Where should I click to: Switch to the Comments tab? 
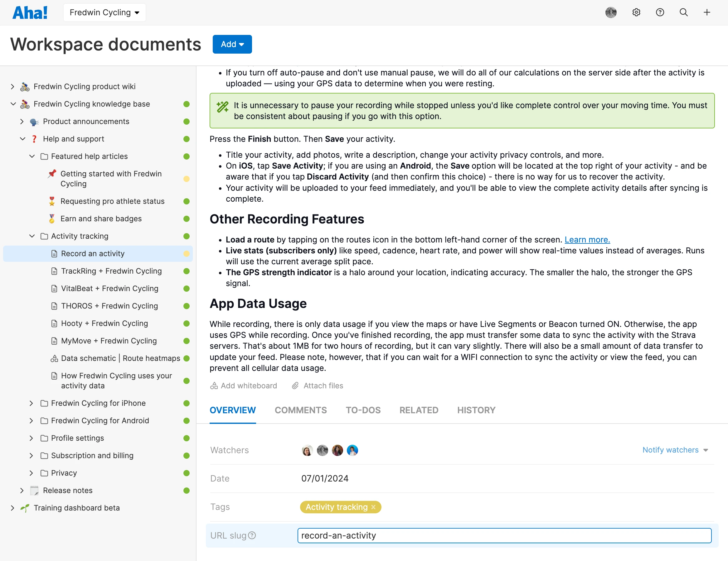tap(300, 410)
